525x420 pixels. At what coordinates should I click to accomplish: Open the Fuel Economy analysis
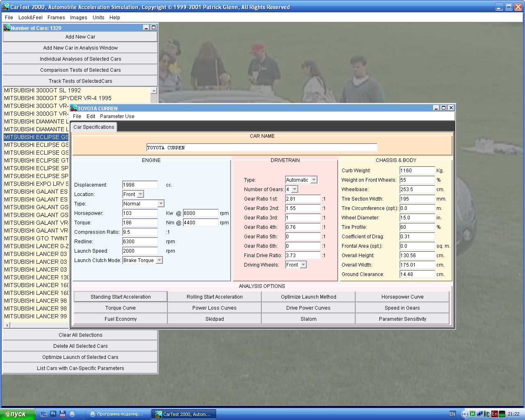coord(121,319)
